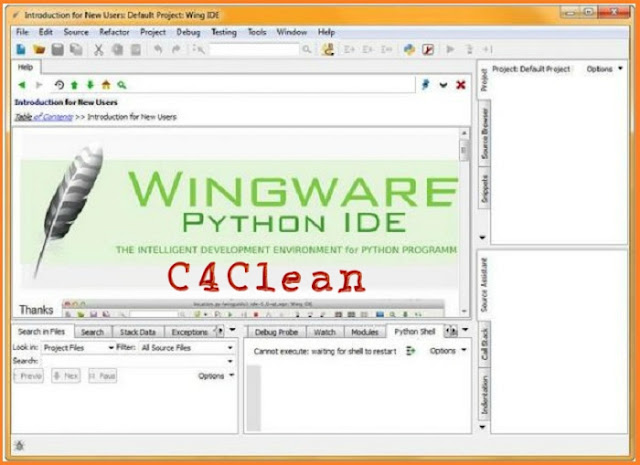Open the Source Browser vertical tab
Image resolution: width=640 pixels, height=465 pixels.
click(484, 133)
